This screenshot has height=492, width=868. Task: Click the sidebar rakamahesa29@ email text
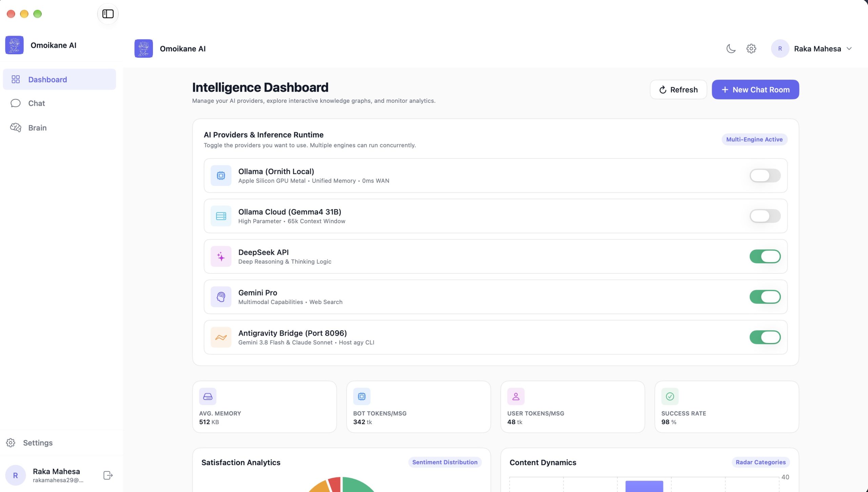pos(58,480)
